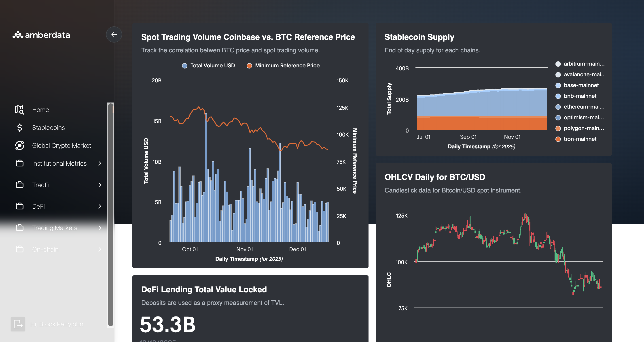
Task: Toggle Total Volume USD legend series
Action: click(x=208, y=66)
